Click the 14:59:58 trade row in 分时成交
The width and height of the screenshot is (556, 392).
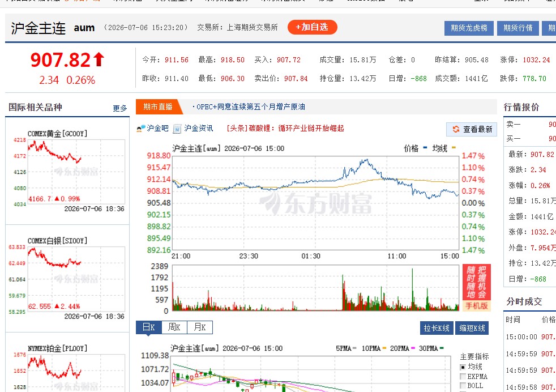(531, 387)
